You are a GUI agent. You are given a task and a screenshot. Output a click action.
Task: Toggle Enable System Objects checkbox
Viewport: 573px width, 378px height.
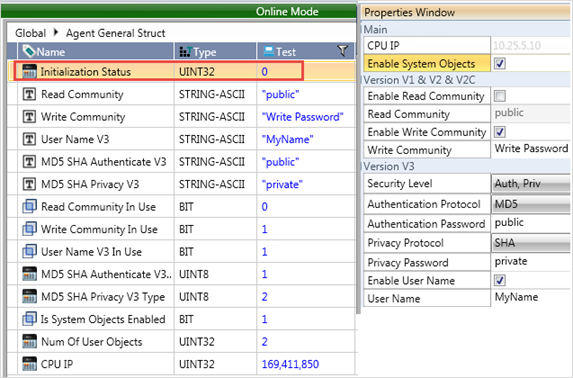click(x=500, y=64)
